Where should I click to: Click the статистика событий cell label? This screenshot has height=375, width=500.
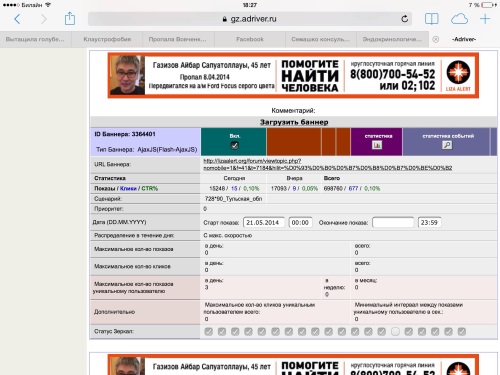[x=448, y=136]
